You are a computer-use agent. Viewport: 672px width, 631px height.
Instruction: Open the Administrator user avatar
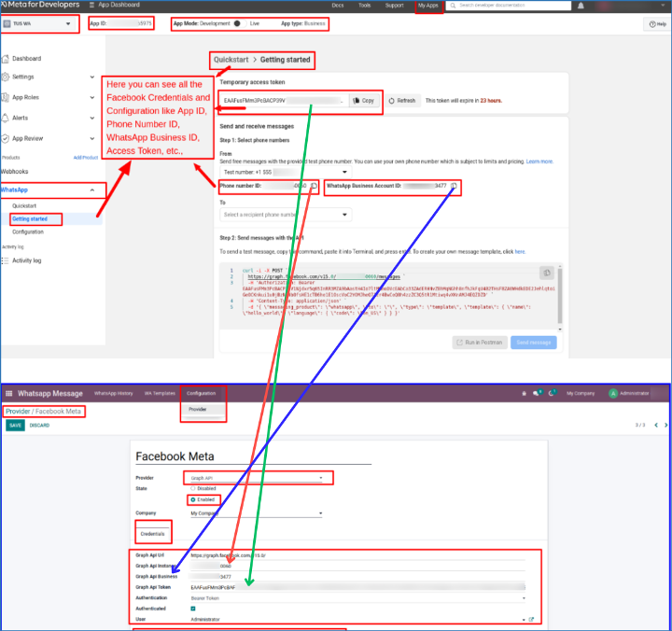tap(613, 393)
